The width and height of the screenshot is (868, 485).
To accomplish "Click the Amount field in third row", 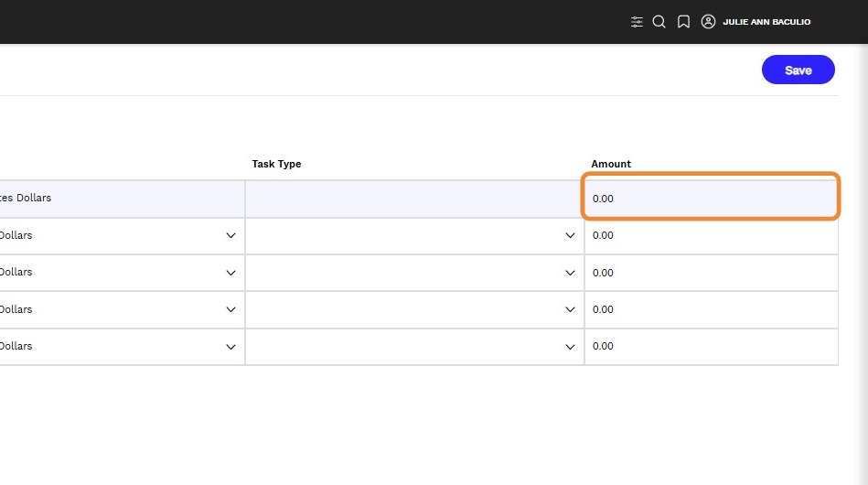I will [x=711, y=273].
